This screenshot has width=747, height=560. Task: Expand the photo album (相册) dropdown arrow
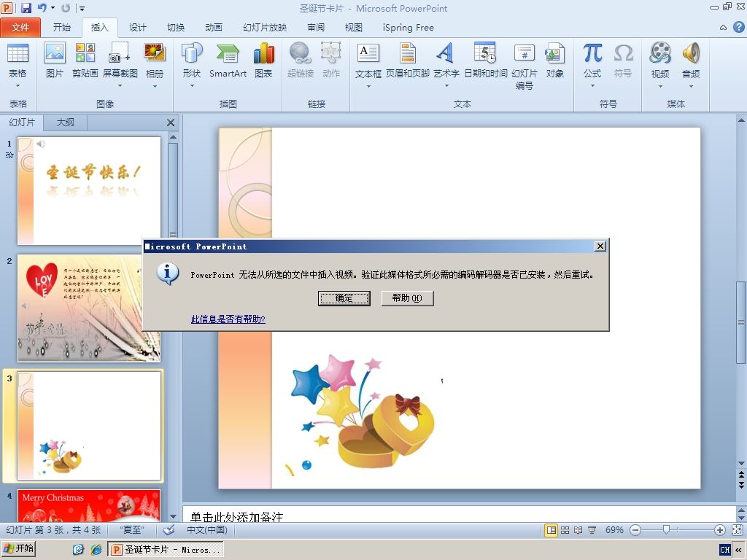coord(155,86)
